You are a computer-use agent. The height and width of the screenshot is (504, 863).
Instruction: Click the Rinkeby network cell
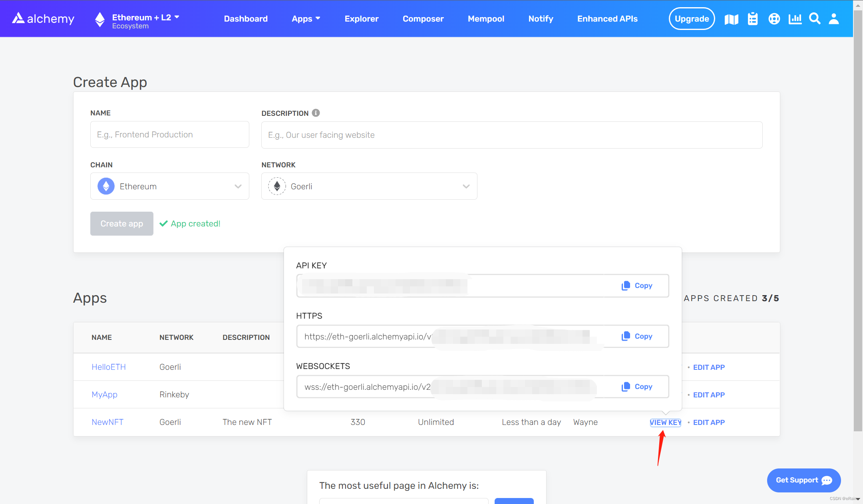174,395
